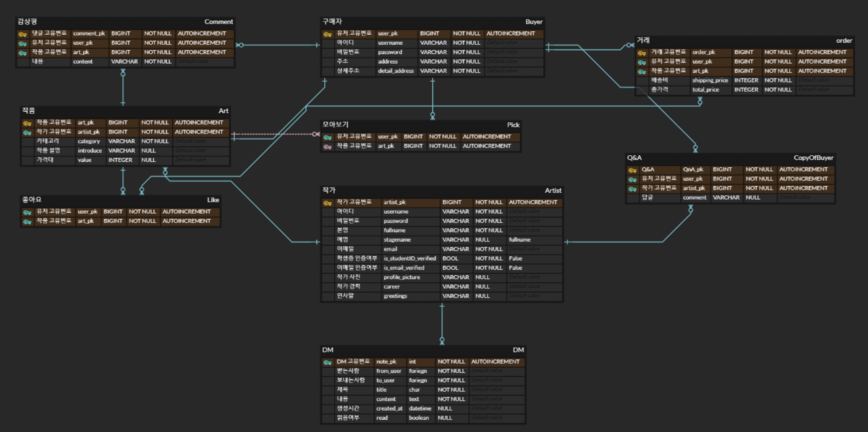The height and width of the screenshot is (432, 868).
Task: Toggle AUTOINCREMENT for shipping_price in order
Action: pyautogui.click(x=822, y=80)
